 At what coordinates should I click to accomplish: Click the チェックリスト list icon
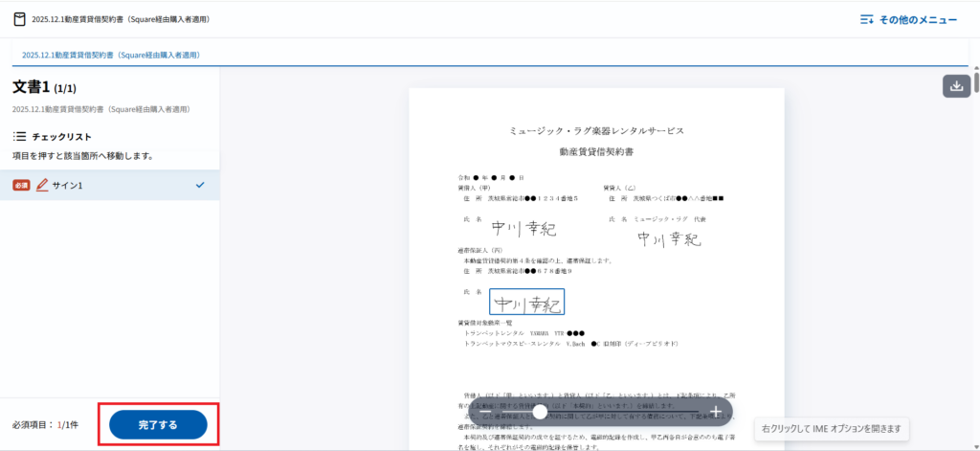[19, 137]
